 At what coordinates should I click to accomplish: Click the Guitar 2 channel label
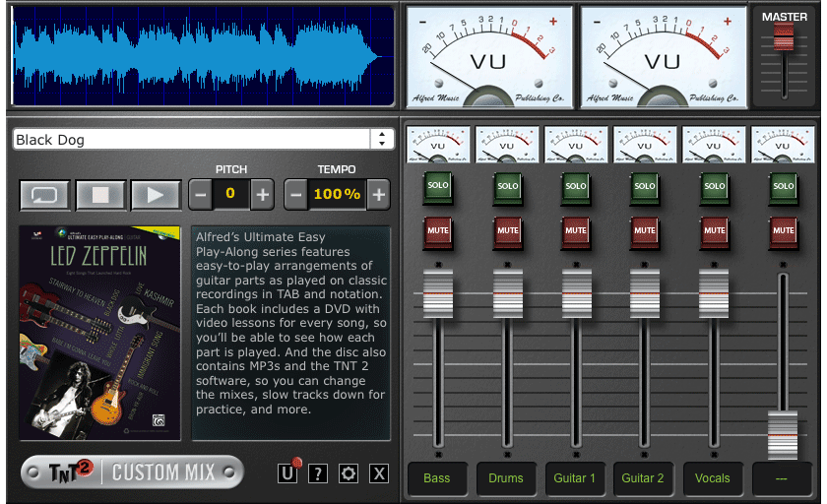tap(643, 478)
